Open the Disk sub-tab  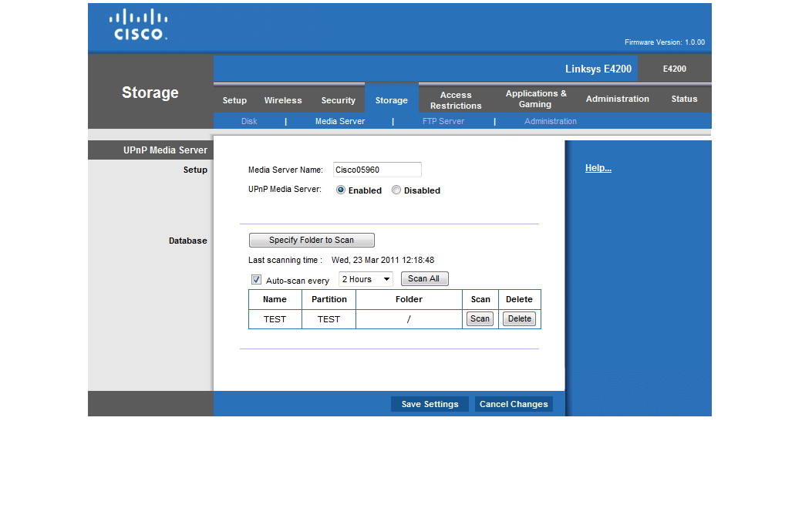[x=249, y=121]
